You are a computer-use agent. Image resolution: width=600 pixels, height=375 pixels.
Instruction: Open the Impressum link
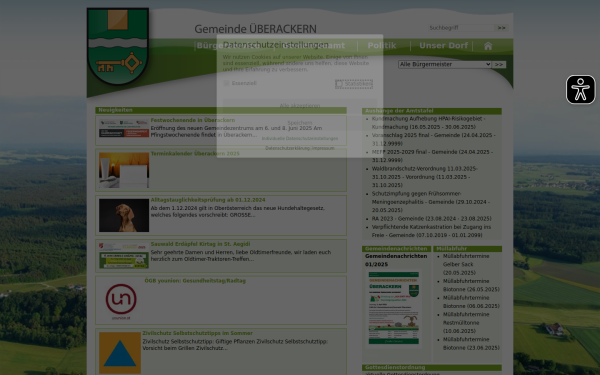pos(323,148)
